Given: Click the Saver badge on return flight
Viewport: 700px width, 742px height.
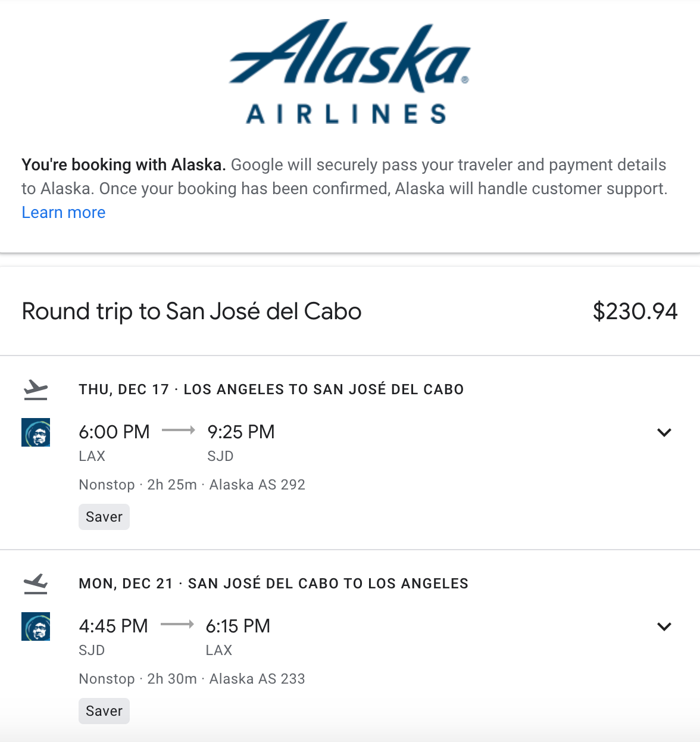Looking at the screenshot, I should coord(104,711).
